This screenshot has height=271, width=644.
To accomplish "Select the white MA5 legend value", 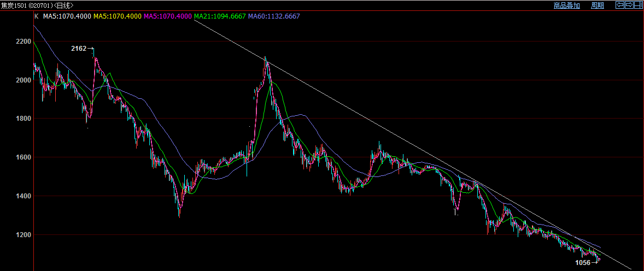I will click(x=67, y=16).
